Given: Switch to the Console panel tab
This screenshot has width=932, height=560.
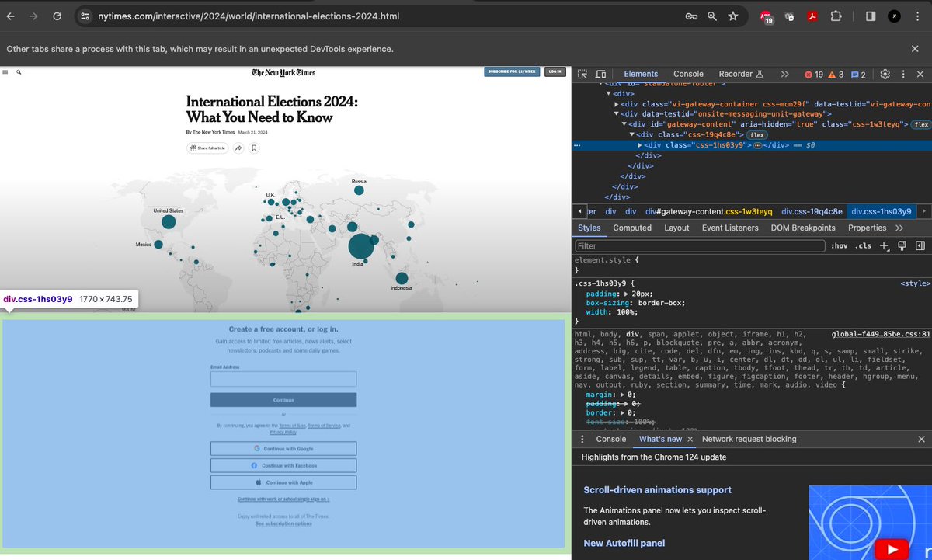Looking at the screenshot, I should [688, 74].
